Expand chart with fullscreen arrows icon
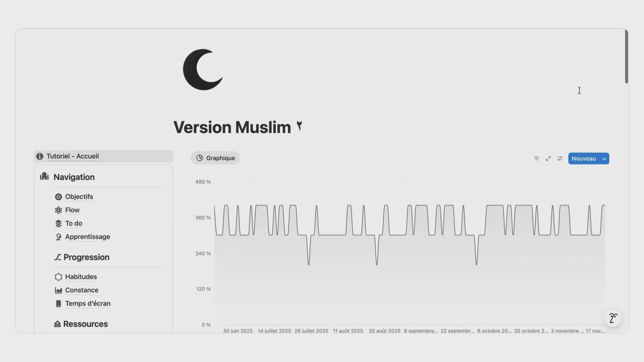 tap(548, 159)
